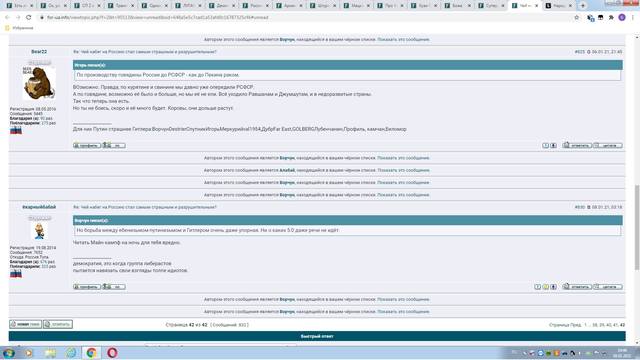Bookmark this page with the star icon
Viewport: 640px width, 360px height.
pyautogui.click(x=576, y=18)
